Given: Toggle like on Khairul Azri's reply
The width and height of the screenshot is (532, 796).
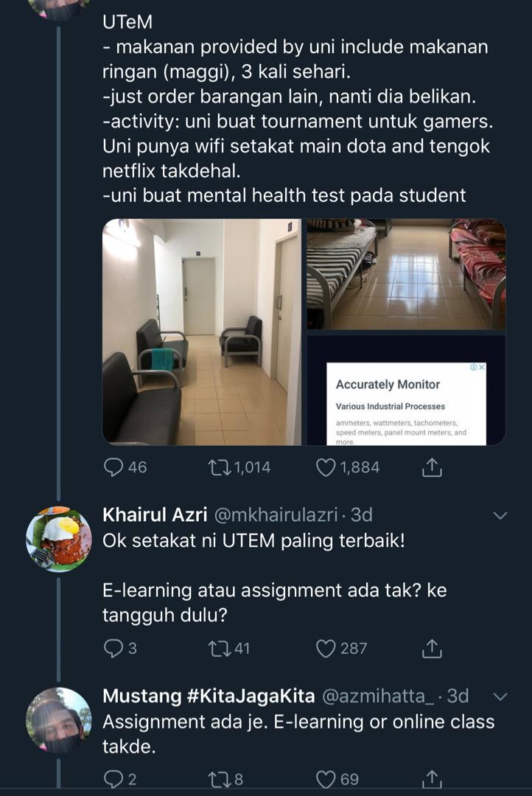Looking at the screenshot, I should (325, 649).
